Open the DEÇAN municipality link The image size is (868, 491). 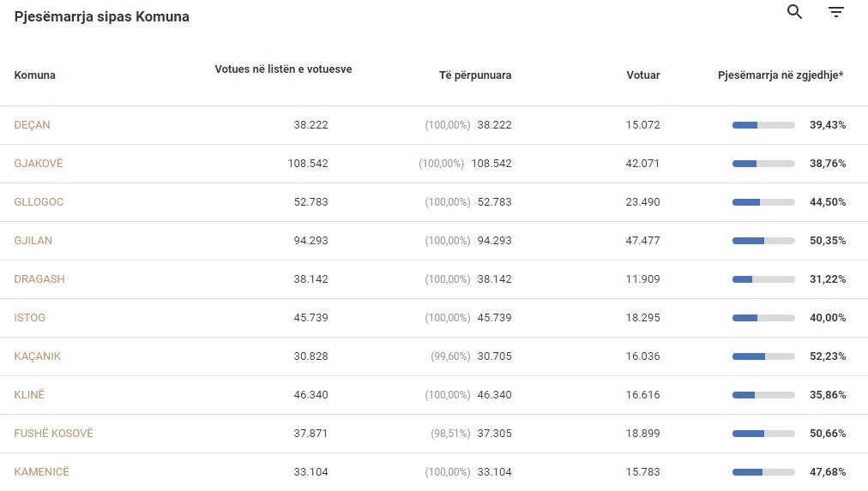click(32, 125)
